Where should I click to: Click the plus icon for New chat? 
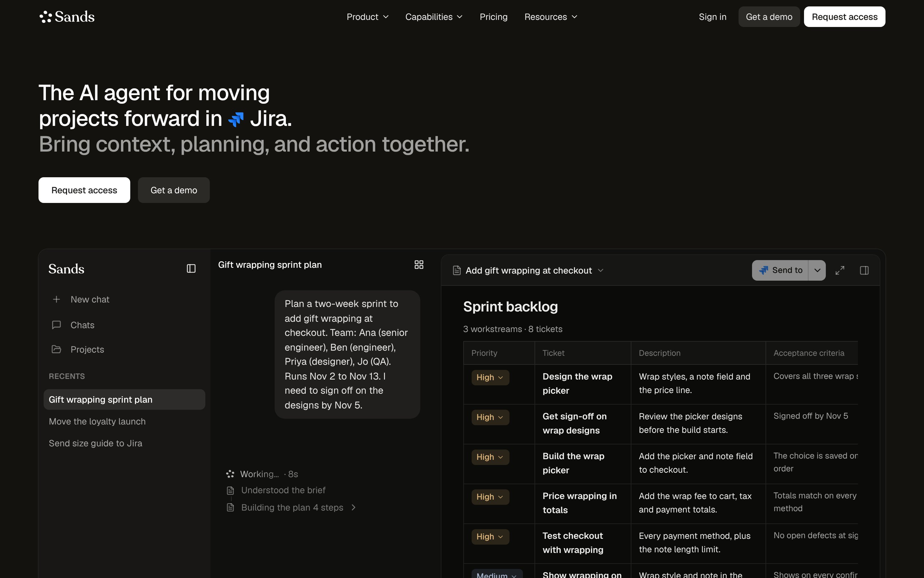[x=56, y=299]
